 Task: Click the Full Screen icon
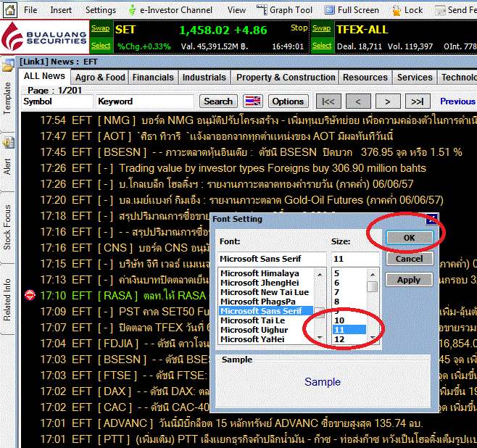[x=329, y=10]
